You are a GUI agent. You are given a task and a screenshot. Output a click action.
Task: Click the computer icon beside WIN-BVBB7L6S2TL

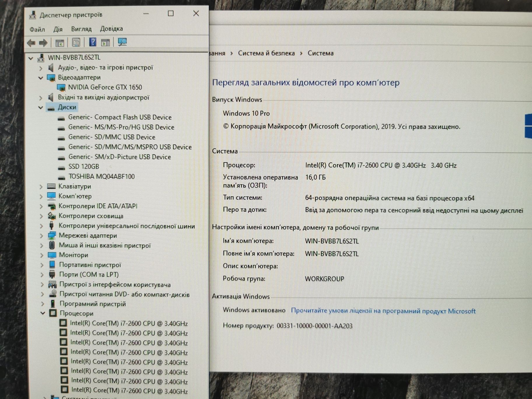(x=41, y=58)
